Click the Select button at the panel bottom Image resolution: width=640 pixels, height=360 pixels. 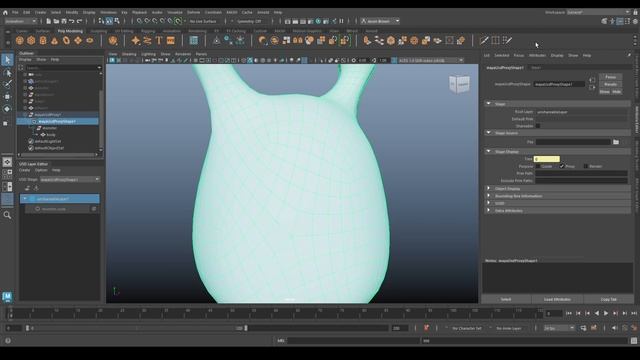click(x=506, y=299)
